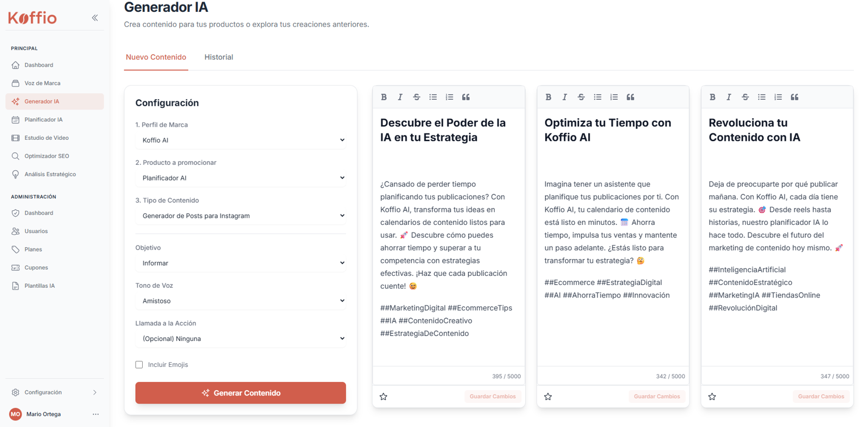Go to Análisis Estratégico
This screenshot has height=427, width=868.
click(54, 174)
